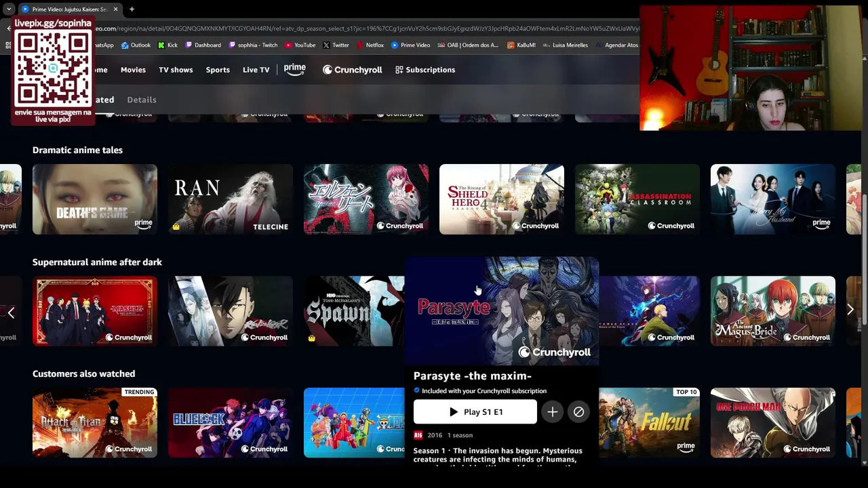The width and height of the screenshot is (868, 488).
Task: Open the Outlook bookmark
Action: pyautogui.click(x=136, y=45)
